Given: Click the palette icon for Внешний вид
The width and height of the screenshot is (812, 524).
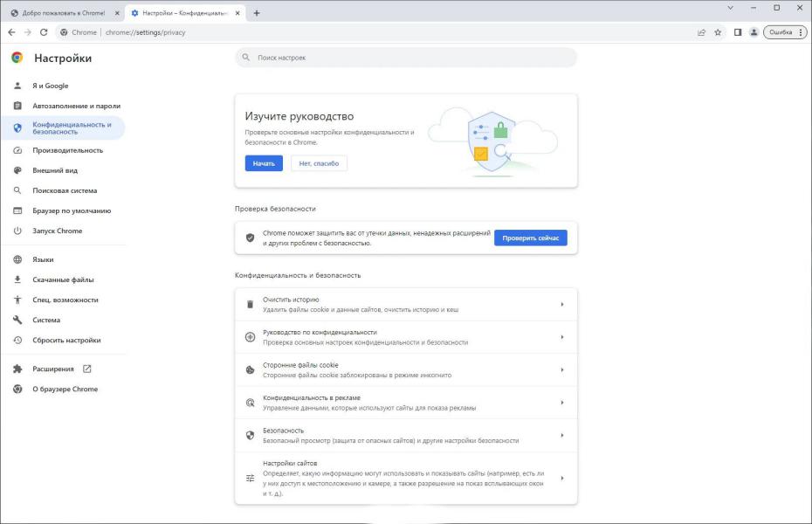Looking at the screenshot, I should tap(17, 170).
